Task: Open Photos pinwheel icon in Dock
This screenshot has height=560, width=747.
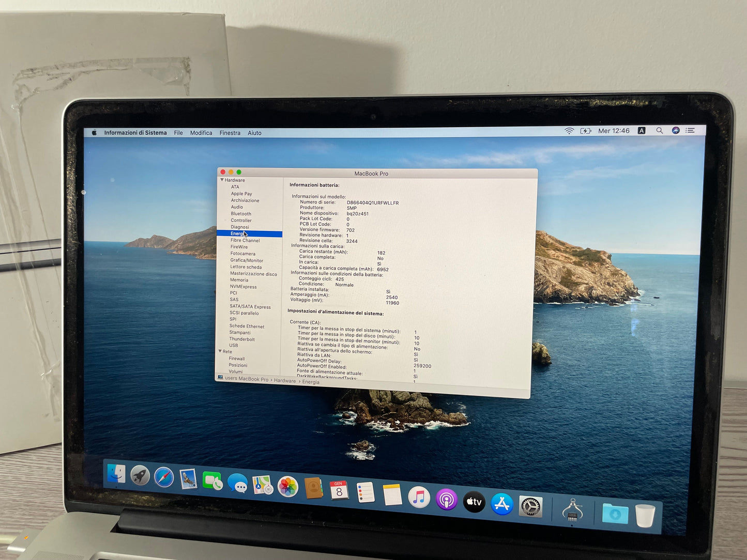Action: (287, 487)
